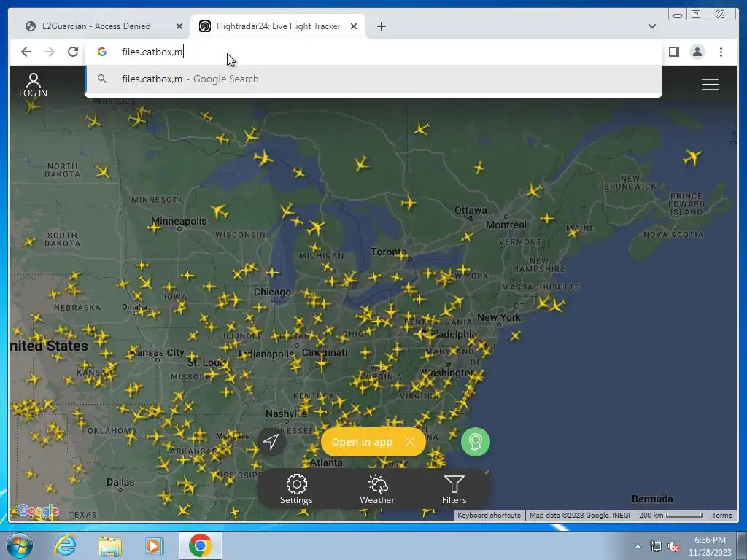
Task: Expand the tab search dropdown arrow
Action: coord(651,26)
